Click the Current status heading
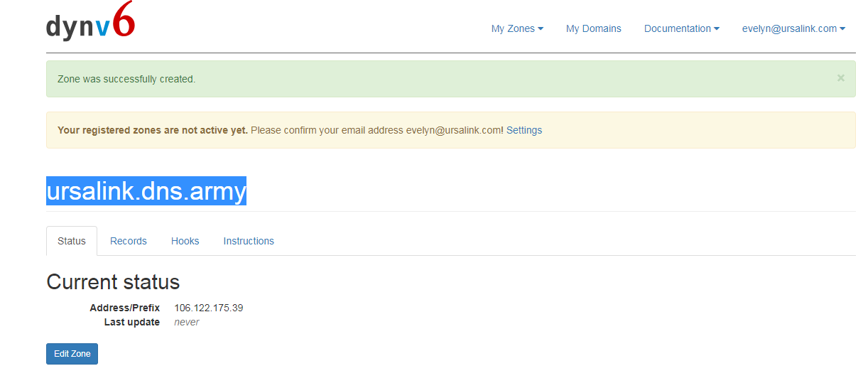The height and width of the screenshot is (388, 868). click(x=113, y=281)
